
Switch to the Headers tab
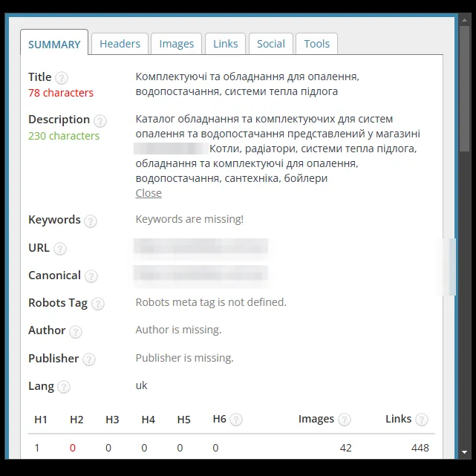click(x=120, y=44)
